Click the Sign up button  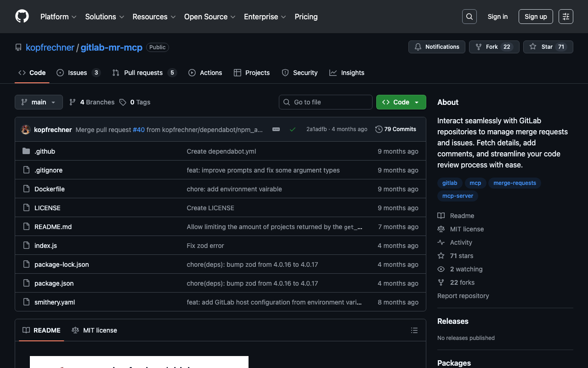[x=536, y=17]
